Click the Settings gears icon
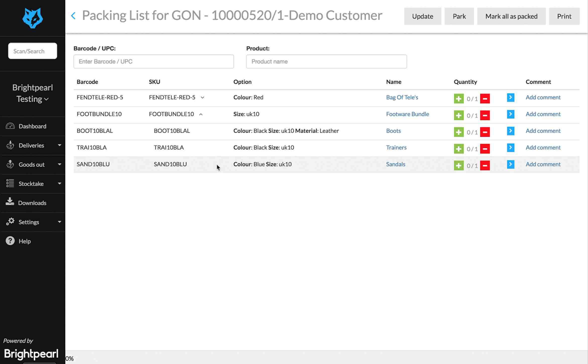The width and height of the screenshot is (588, 364). [x=10, y=221]
